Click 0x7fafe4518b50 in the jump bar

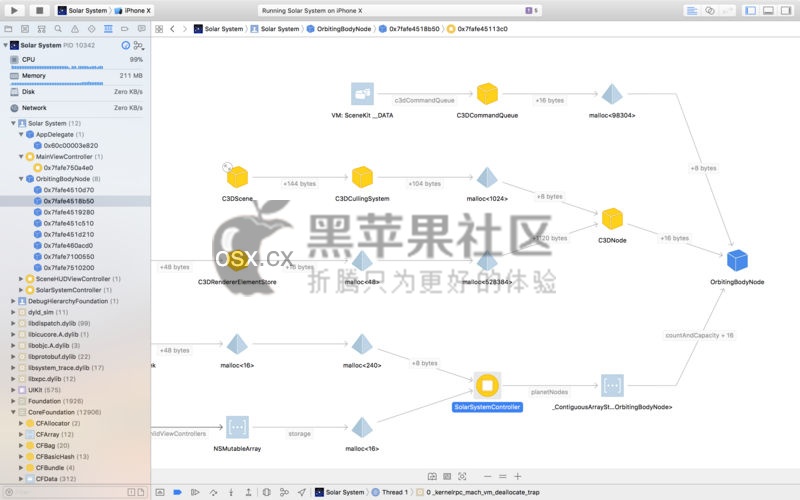coord(409,29)
